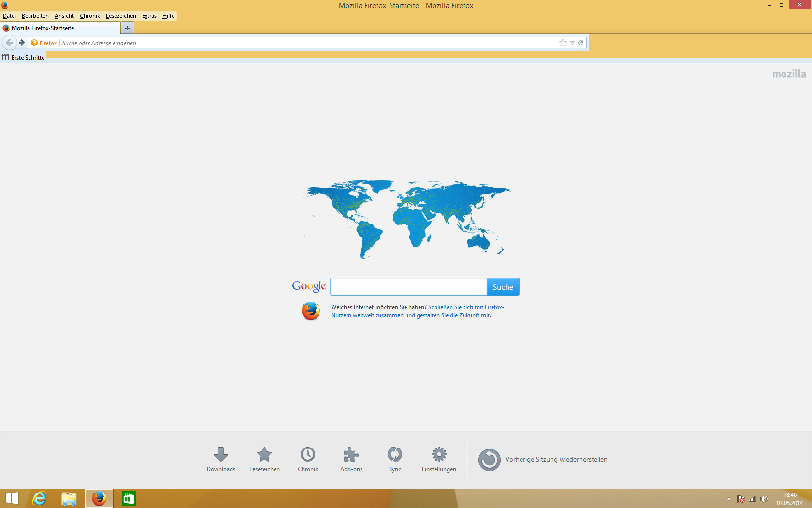Click 'Vorherige Sitzung wiederherstellen' text
This screenshot has width=812, height=508.
pyautogui.click(x=556, y=460)
